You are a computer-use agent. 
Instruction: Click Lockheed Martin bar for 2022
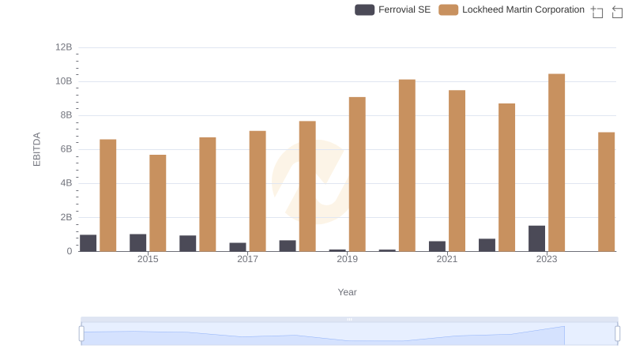pyautogui.click(x=506, y=178)
